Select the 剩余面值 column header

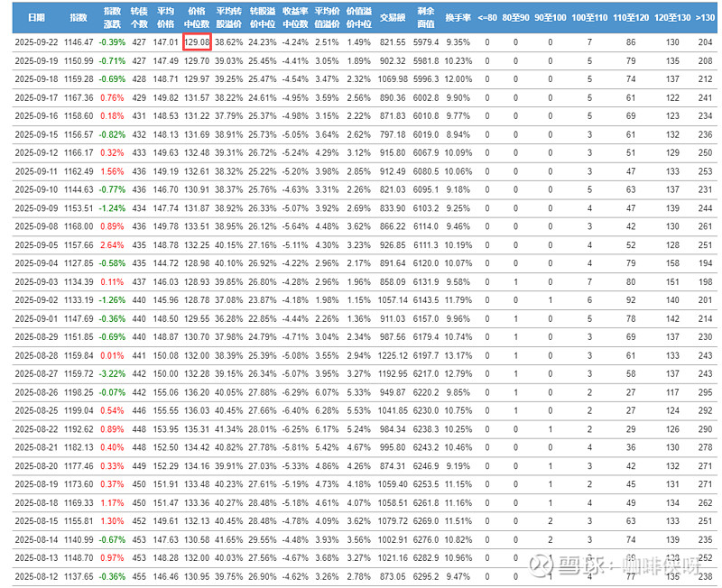pyautogui.click(x=426, y=18)
